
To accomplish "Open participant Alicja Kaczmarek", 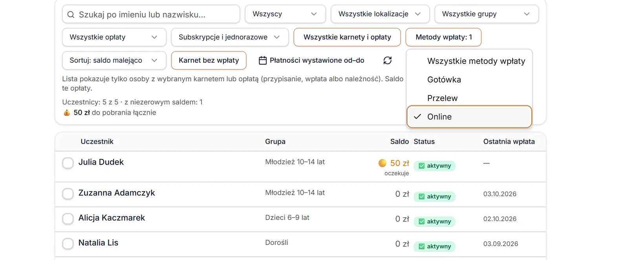I will (112, 218).
